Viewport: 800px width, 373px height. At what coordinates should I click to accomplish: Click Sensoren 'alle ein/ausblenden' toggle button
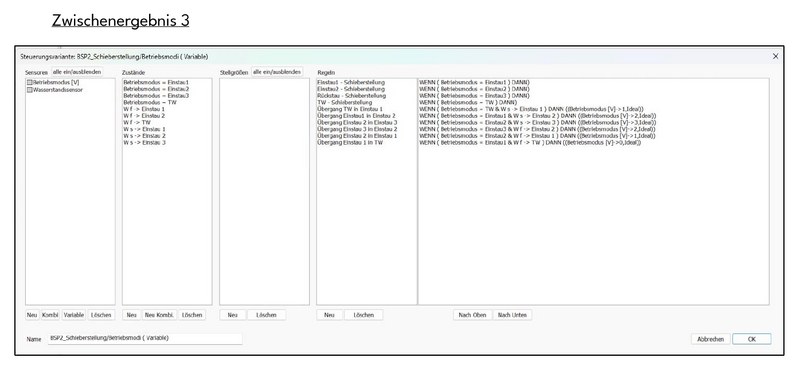[78, 72]
